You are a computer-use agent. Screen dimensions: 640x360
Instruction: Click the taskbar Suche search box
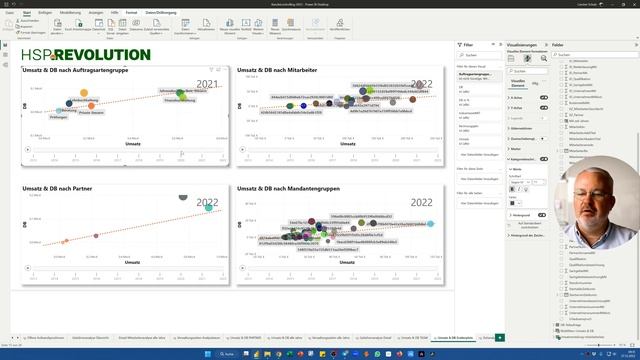point(227,354)
